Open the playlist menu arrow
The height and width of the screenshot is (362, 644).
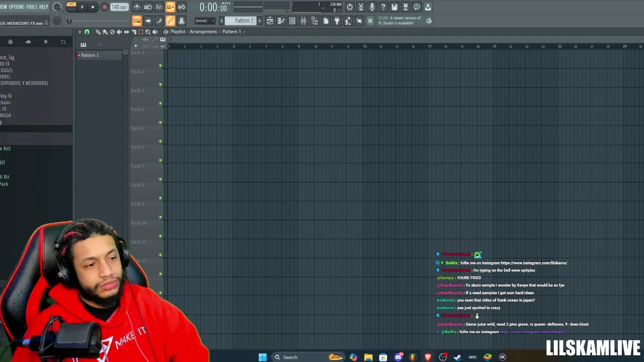tap(79, 32)
